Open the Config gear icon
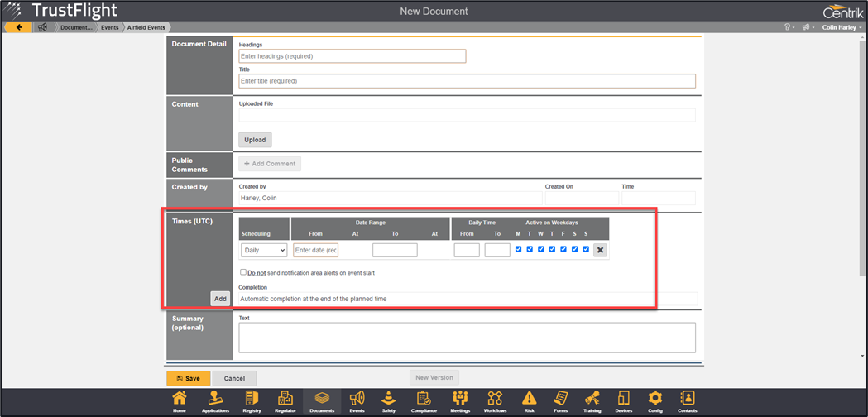Image resolution: width=868 pixels, height=417 pixels. (655, 400)
